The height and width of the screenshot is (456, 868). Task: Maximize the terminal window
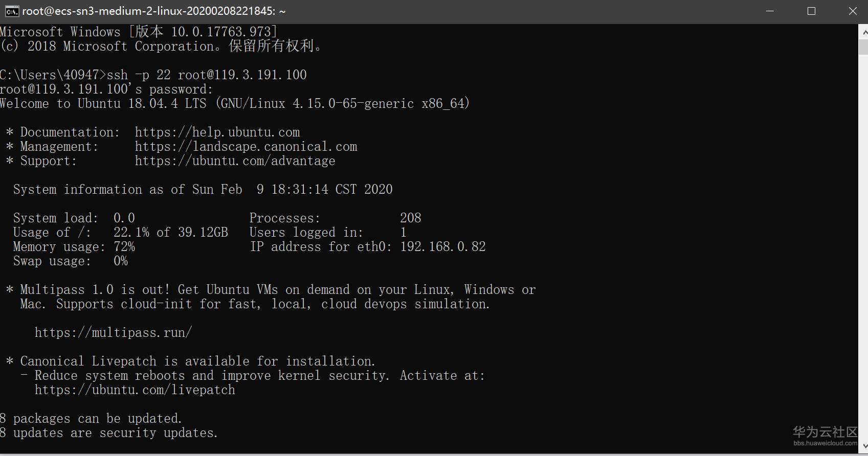point(811,11)
